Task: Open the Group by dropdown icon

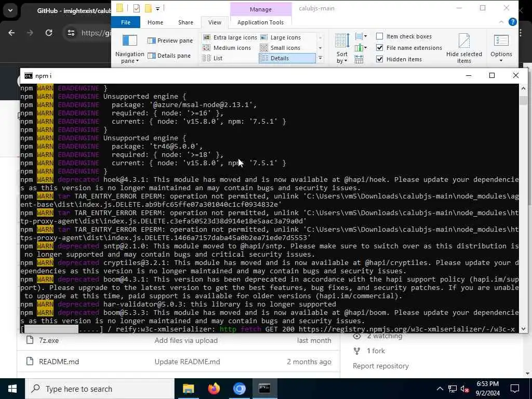Action: (361, 36)
